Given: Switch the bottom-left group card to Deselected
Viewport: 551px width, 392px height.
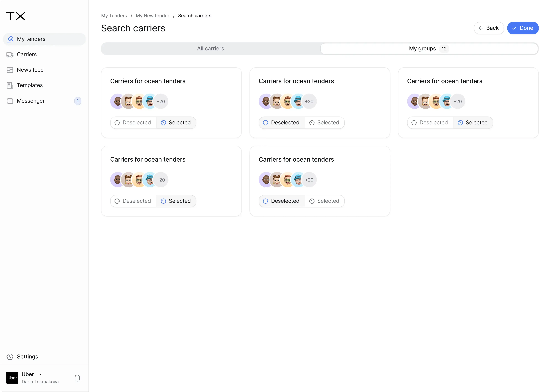Looking at the screenshot, I should (x=133, y=201).
